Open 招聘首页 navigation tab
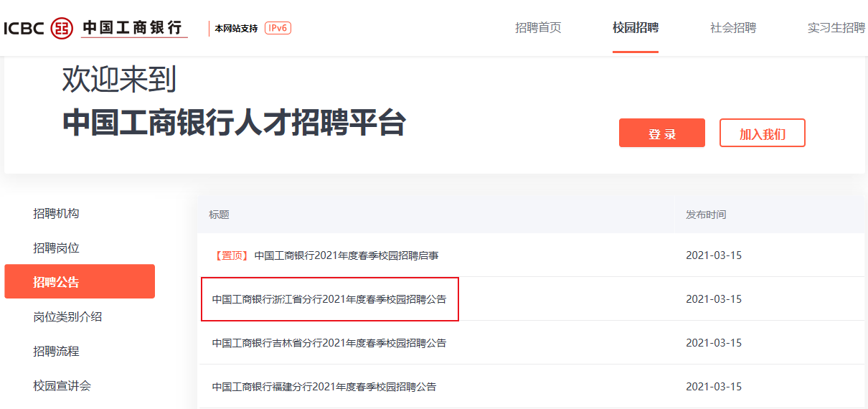This screenshot has width=868, height=409. pos(538,28)
